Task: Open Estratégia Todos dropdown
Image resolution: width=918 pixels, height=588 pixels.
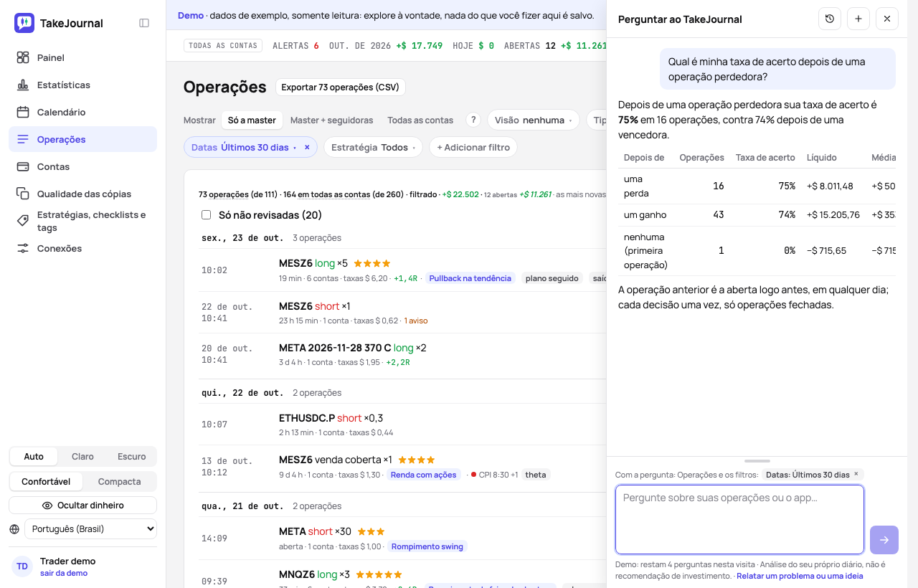Action: pyautogui.click(x=373, y=147)
